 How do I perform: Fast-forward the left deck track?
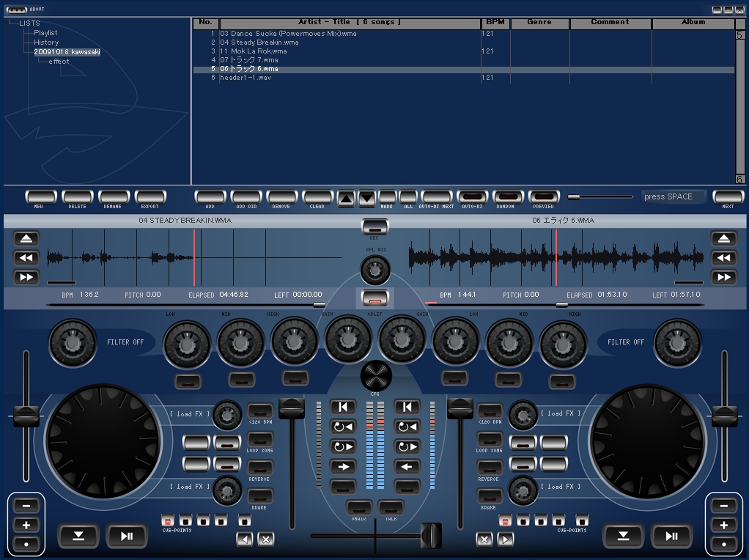tap(26, 277)
